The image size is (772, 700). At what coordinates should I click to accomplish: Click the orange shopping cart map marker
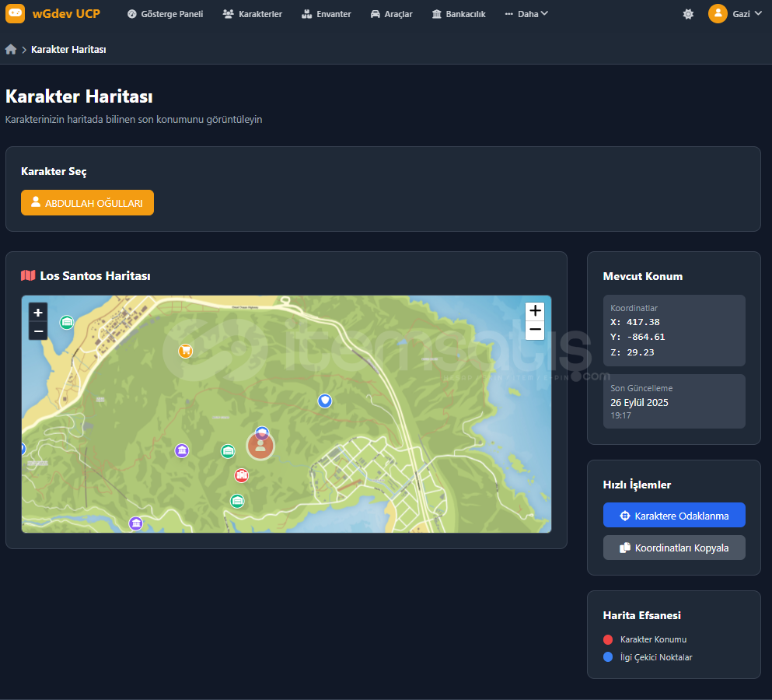point(186,351)
